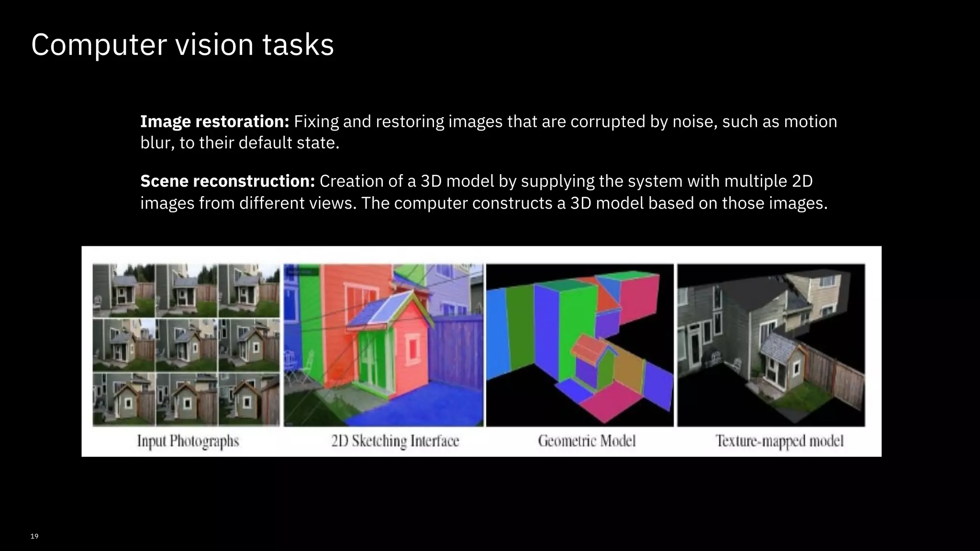Click the 'Input Photographs' caption
Viewport: 980px width, 551px height.
[x=188, y=441]
